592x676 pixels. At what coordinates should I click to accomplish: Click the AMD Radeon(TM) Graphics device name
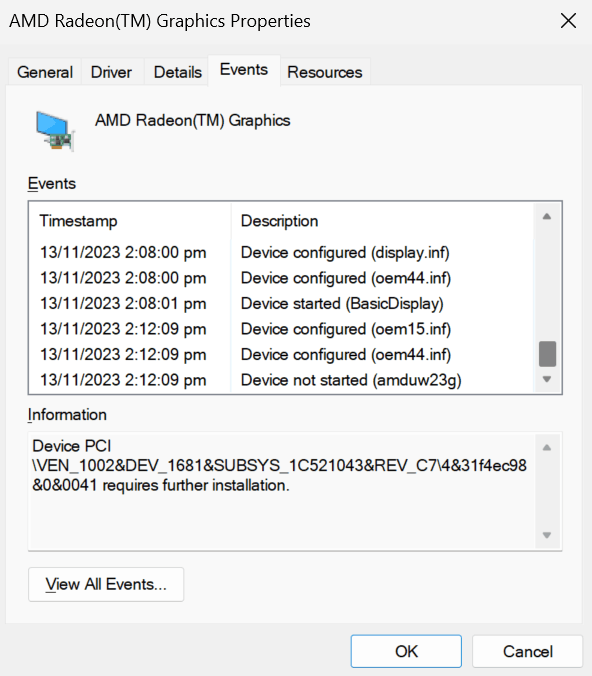(x=193, y=120)
